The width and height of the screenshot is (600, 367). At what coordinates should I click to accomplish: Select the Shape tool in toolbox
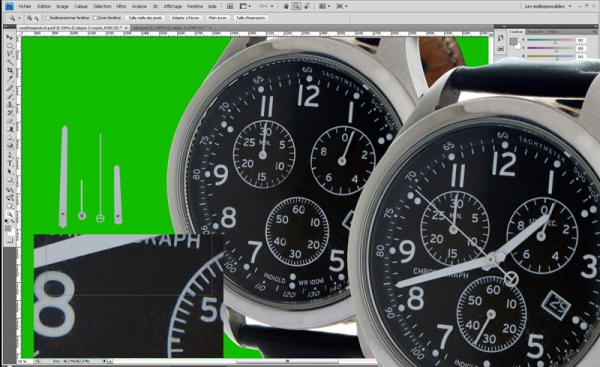(x=10, y=180)
